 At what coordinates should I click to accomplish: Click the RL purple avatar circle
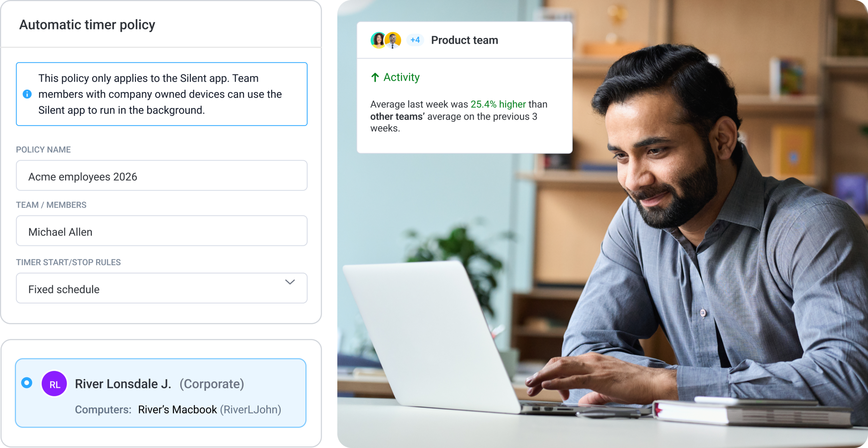coord(54,384)
